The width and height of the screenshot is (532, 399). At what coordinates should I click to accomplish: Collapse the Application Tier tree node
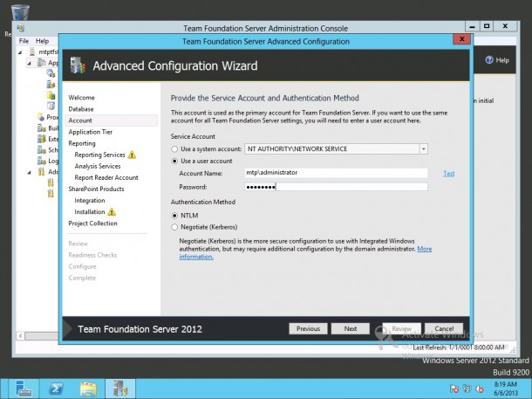click(29, 63)
